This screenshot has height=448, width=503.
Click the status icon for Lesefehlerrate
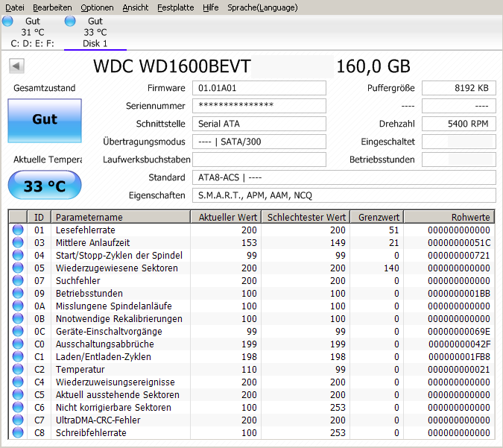pyautogui.click(x=18, y=230)
